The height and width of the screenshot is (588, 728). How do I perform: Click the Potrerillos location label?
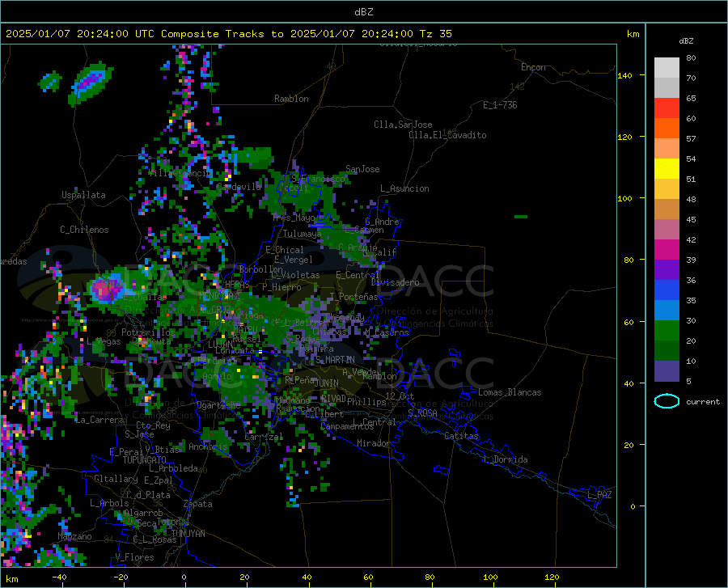point(148,332)
